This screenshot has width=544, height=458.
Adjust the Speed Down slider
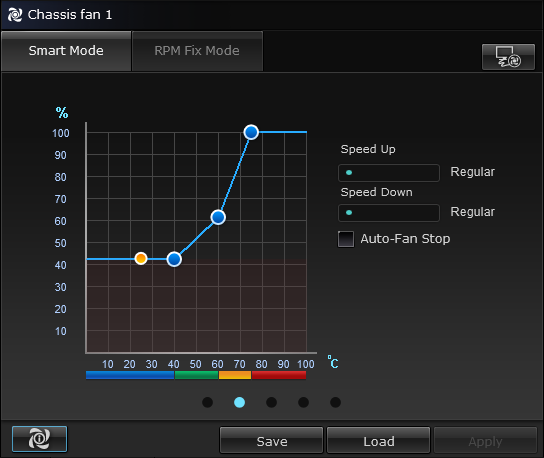tap(389, 213)
